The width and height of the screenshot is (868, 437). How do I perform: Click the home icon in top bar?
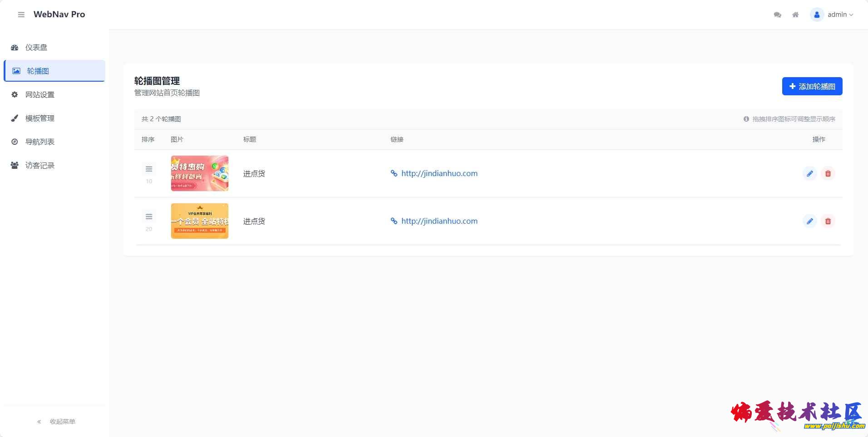795,15
